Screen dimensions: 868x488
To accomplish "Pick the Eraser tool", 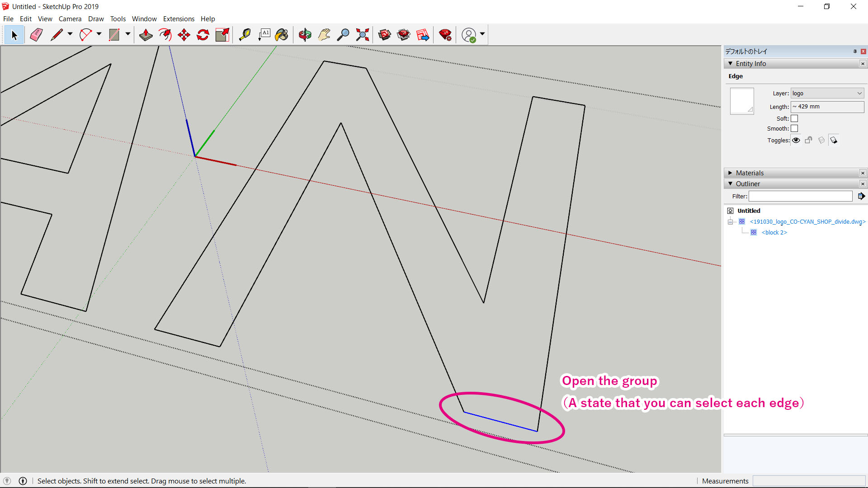I will (36, 35).
